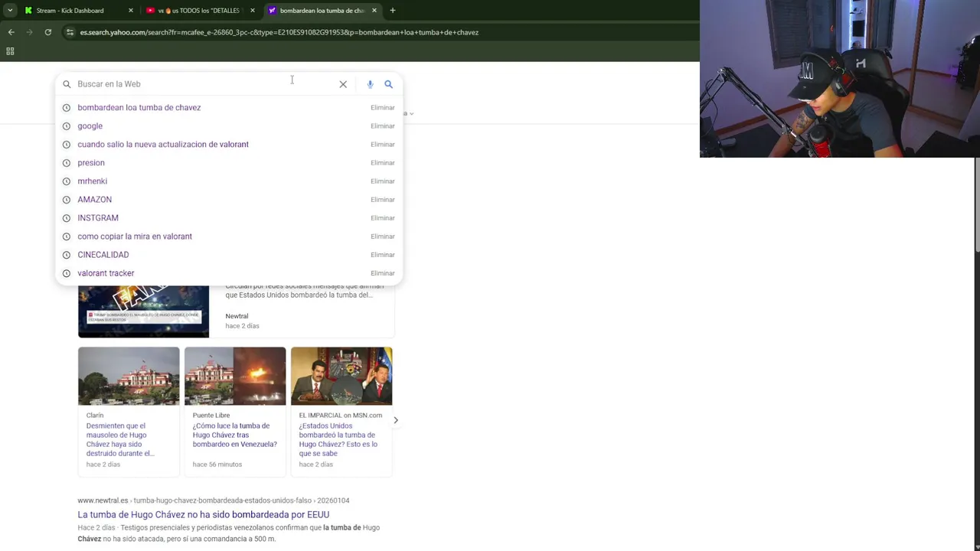
Task: Submit search with blue magnifier button
Action: [388, 84]
